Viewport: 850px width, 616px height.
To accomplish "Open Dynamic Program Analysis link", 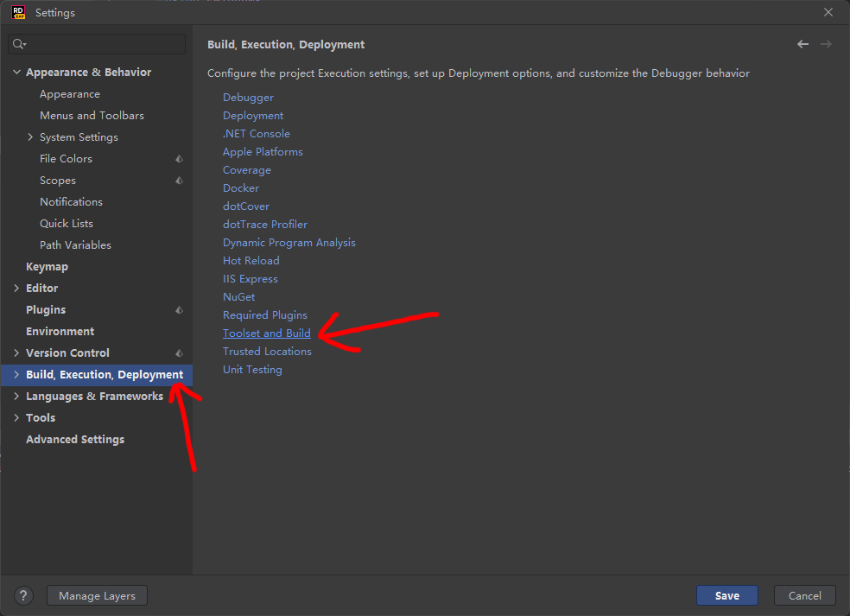I will [289, 243].
